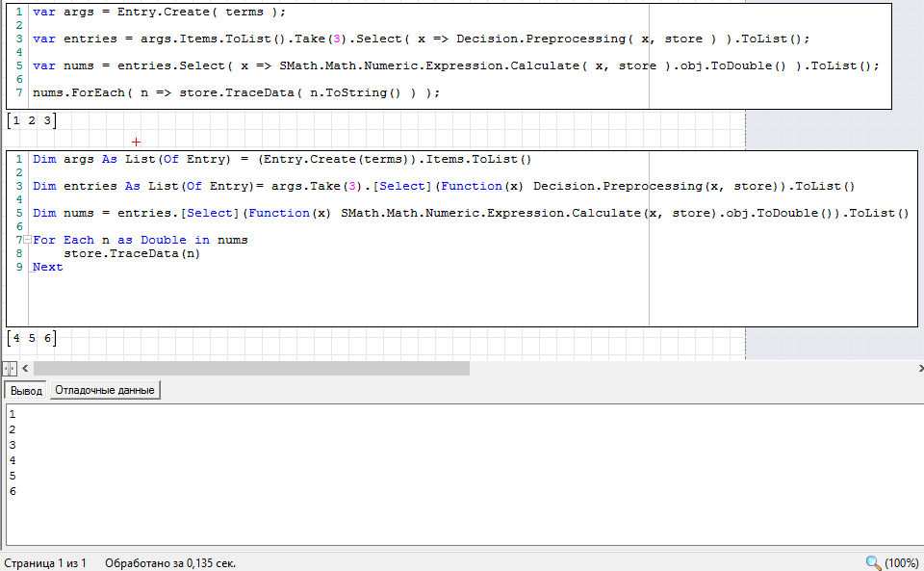Switch to the Вывод tab
This screenshot has height=571, width=924.
(26, 390)
